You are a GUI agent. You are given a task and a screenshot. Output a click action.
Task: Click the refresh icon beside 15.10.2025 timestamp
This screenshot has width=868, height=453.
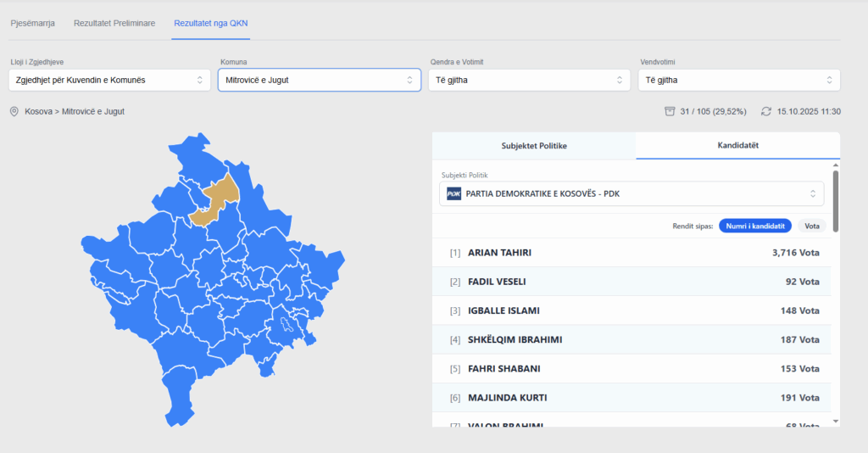(x=766, y=111)
